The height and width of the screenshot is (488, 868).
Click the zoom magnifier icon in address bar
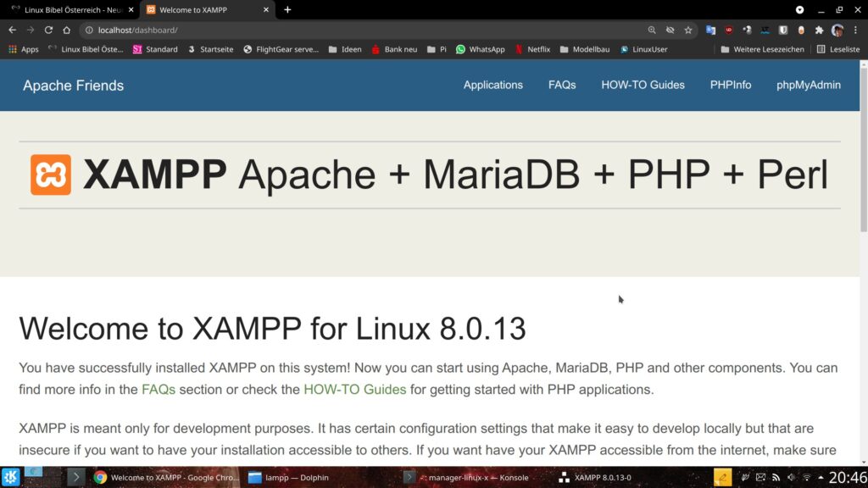[x=652, y=30]
